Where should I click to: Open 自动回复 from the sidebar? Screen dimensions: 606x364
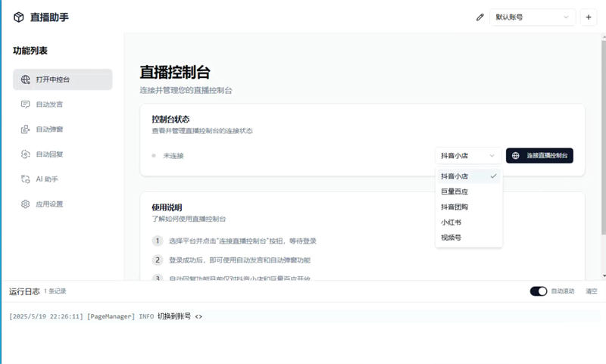pyautogui.click(x=63, y=154)
